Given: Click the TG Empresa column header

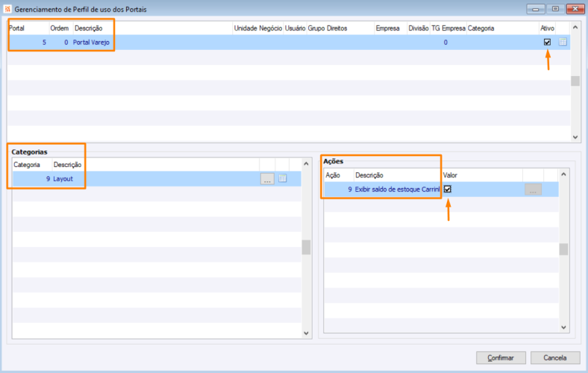Looking at the screenshot, I should [x=448, y=28].
